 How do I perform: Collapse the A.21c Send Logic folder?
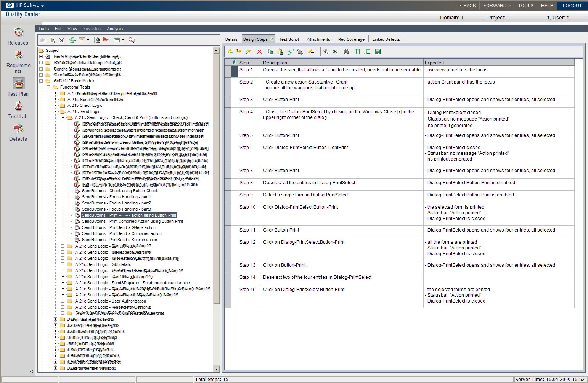pos(56,112)
